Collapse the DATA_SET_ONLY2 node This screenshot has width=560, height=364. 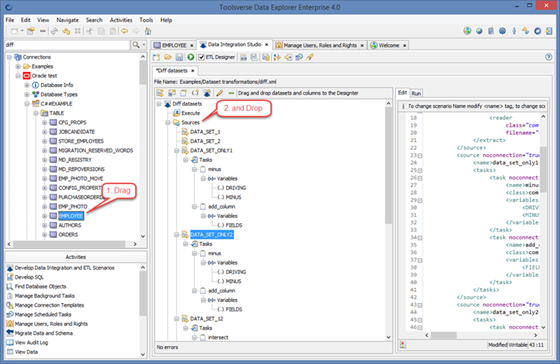(x=176, y=235)
